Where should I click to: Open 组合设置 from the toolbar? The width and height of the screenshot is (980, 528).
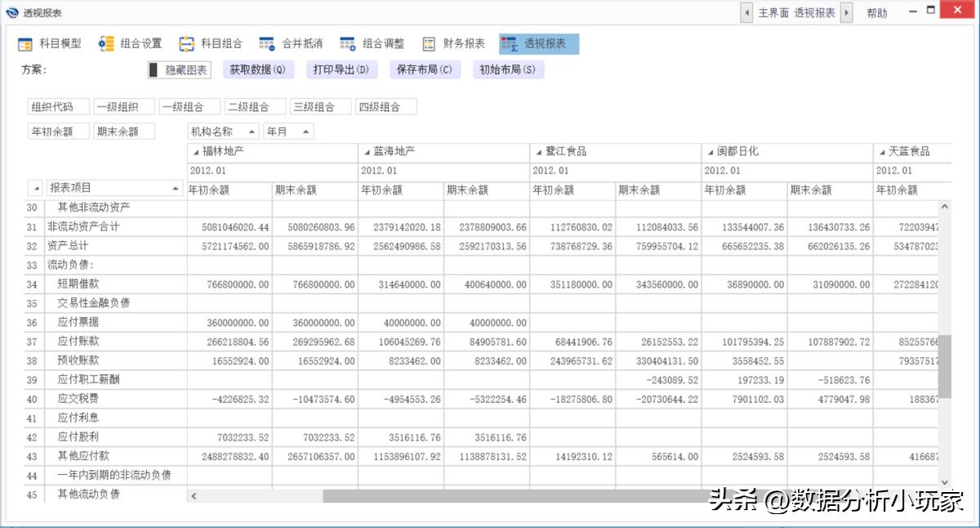[129, 43]
